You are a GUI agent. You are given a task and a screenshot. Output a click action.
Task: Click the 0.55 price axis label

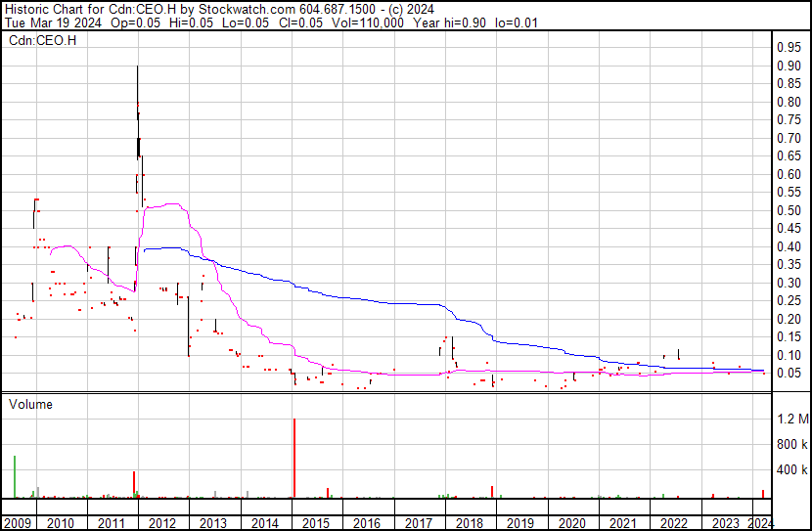tap(789, 193)
